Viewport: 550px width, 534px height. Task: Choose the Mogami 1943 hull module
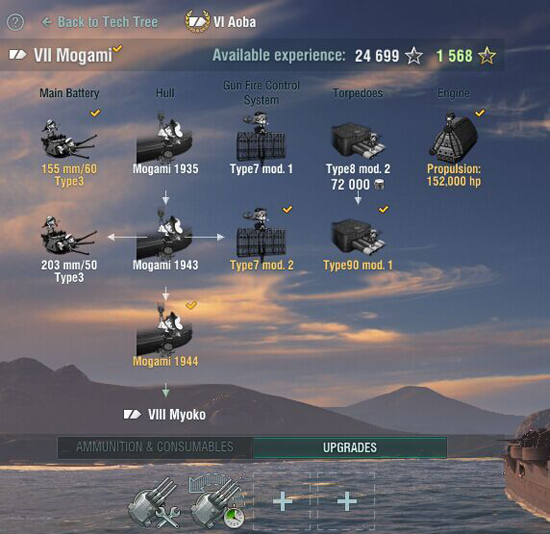pos(165,241)
